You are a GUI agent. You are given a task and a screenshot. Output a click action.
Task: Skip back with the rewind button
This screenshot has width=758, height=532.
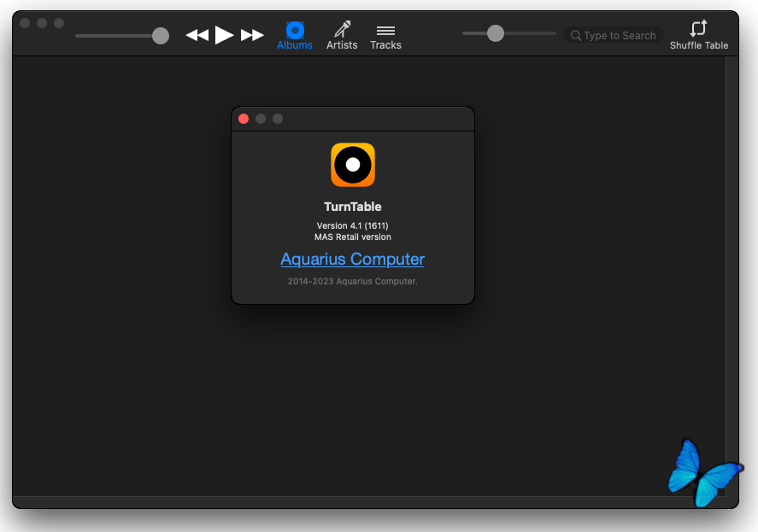click(x=197, y=35)
